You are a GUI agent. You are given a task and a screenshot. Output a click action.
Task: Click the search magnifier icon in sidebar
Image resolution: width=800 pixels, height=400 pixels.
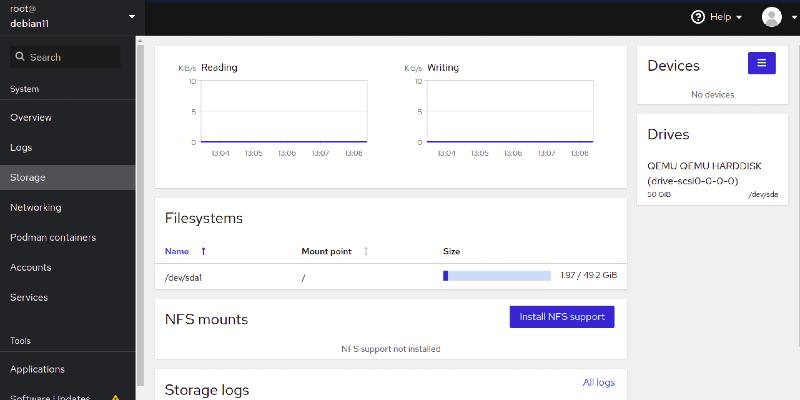tap(19, 57)
